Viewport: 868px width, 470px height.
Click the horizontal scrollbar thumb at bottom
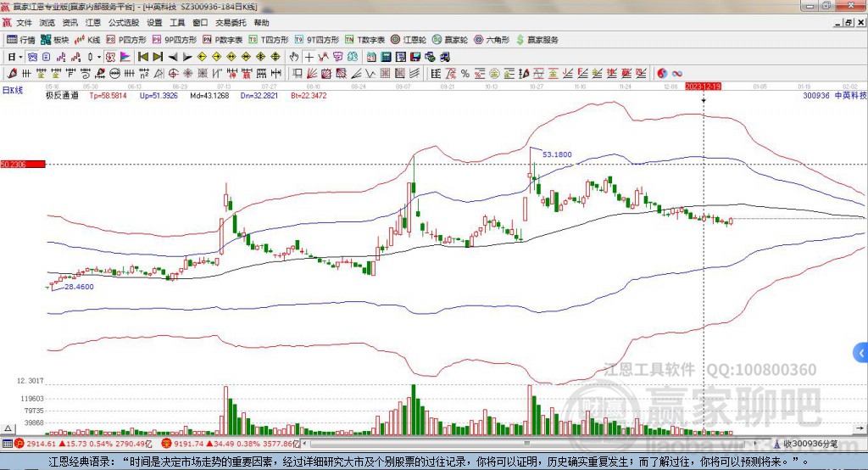click(527, 444)
